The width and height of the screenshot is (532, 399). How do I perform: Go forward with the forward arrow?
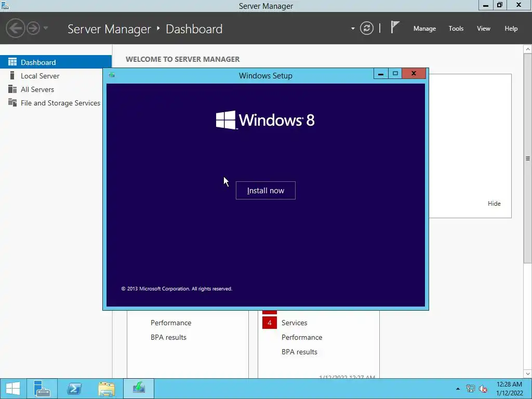click(33, 28)
